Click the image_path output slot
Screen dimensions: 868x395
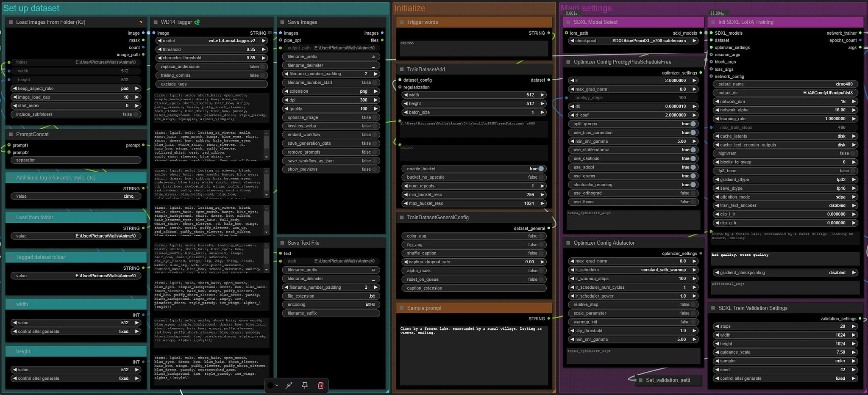pyautogui.click(x=143, y=55)
